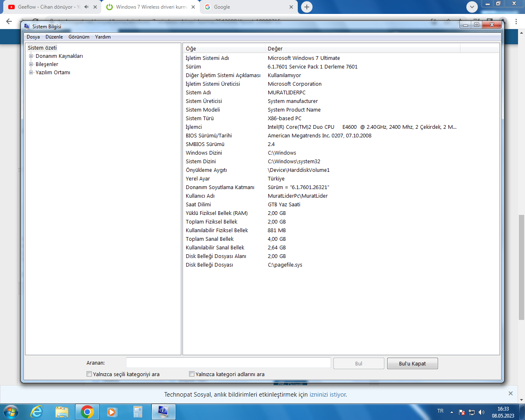The height and width of the screenshot is (420, 525).
Task: Click the Chrome back arrow
Action: point(9,21)
